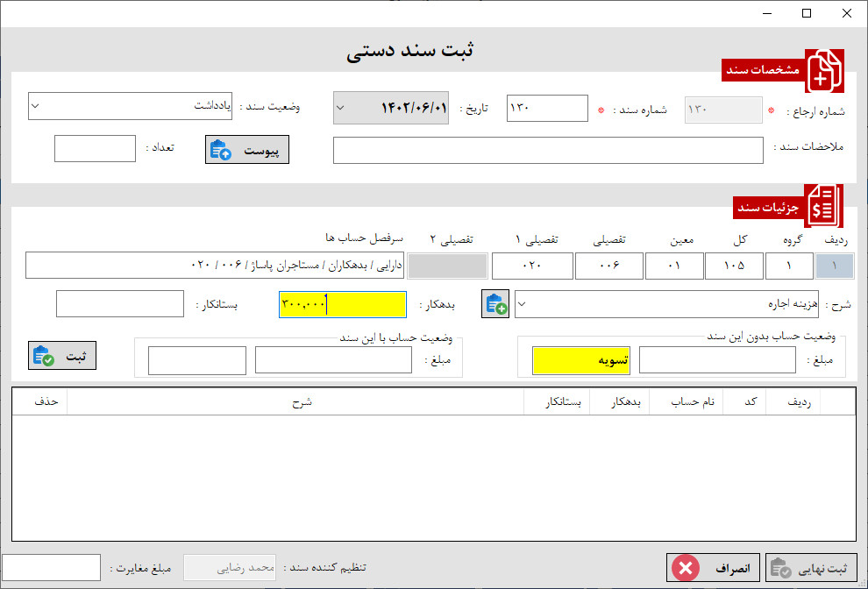Click the ثبت register row button
This screenshot has width=868, height=589.
pos(61,355)
